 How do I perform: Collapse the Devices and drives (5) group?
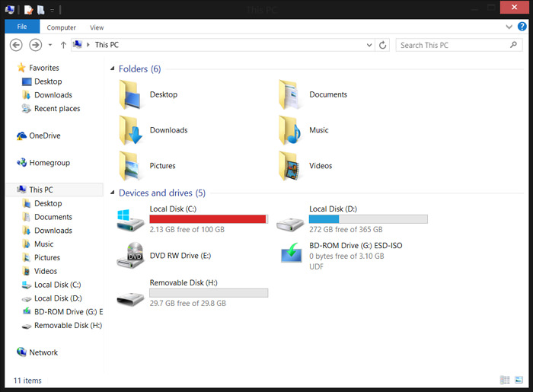point(113,193)
